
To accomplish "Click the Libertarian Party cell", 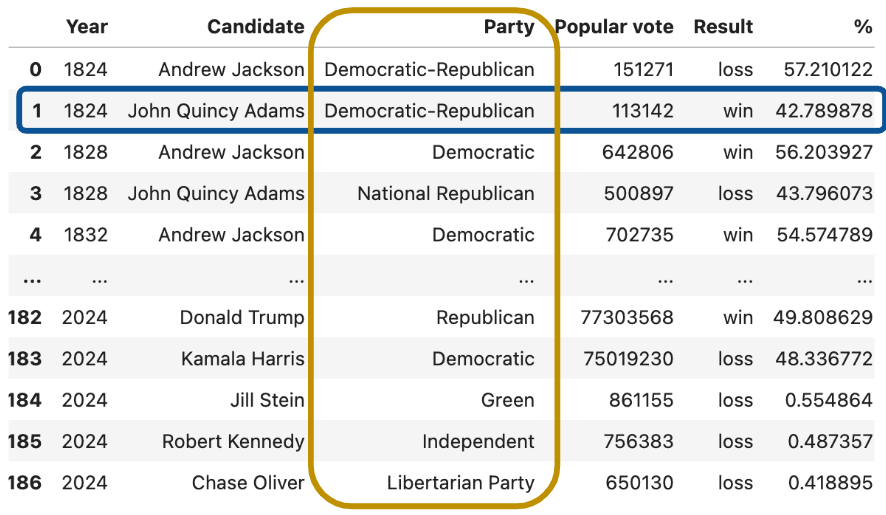I will 460,483.
